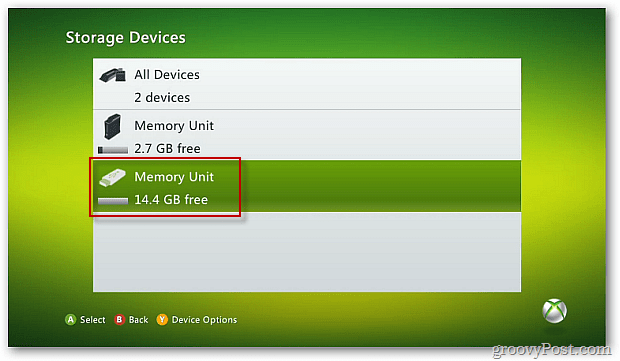Select the Memory Unit with 2.7 GB free
Viewport: 620px width, 361px height.
pos(307,135)
